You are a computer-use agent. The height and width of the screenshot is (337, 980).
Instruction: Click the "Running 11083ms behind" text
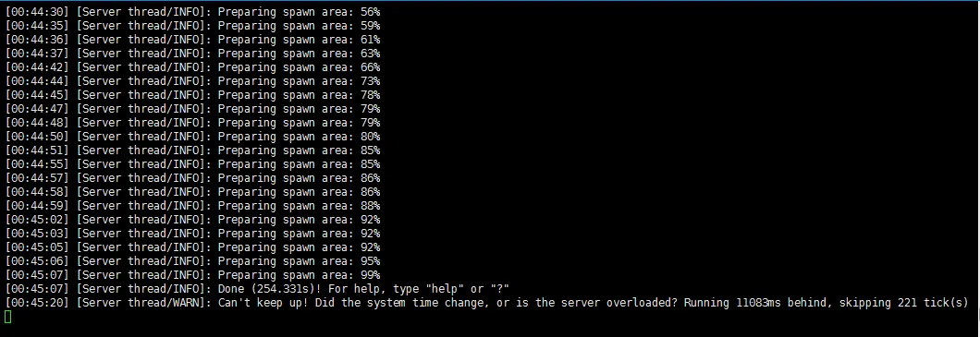click(755, 303)
